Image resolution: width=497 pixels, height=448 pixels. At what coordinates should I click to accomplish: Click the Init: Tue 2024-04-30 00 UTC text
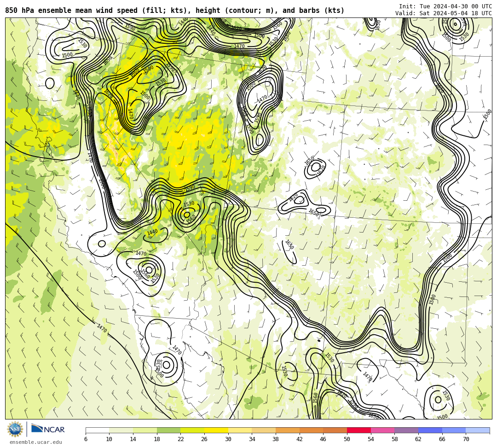445,6
